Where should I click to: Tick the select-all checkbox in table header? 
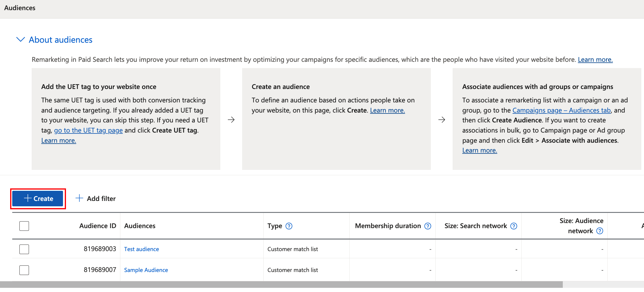(24, 226)
